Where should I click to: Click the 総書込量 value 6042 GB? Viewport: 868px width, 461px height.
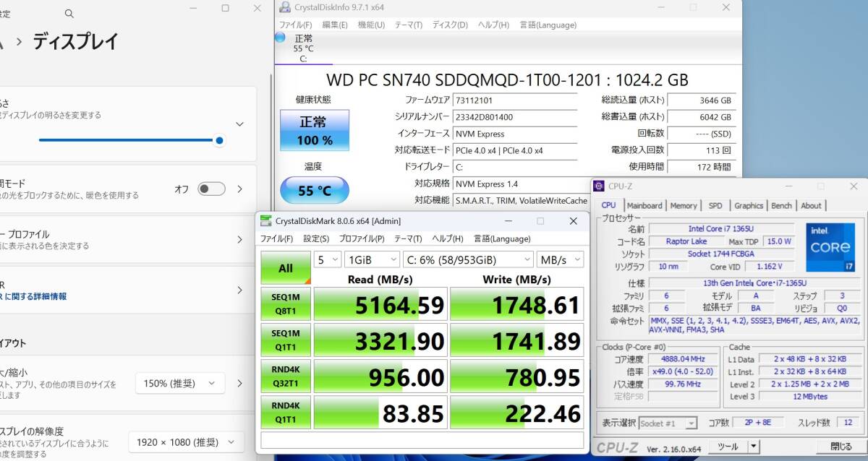pos(700,117)
